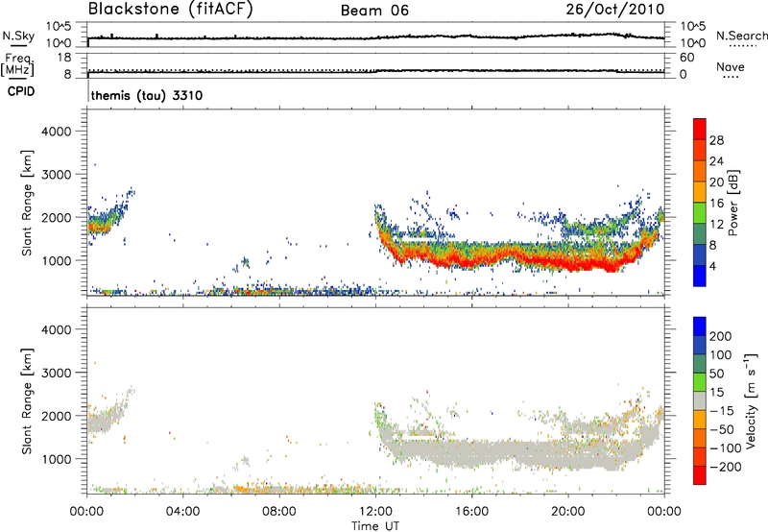Click the "04:00" time tick label

tap(182, 512)
